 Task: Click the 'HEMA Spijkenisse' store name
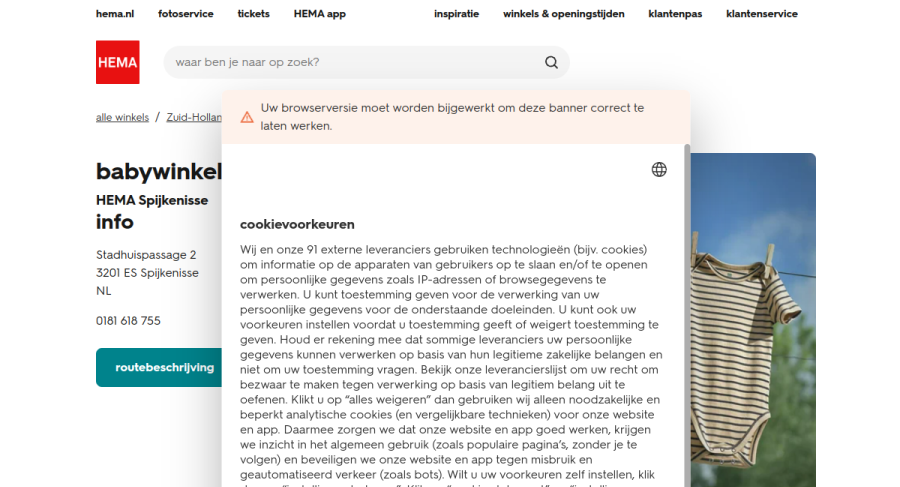coord(152,200)
